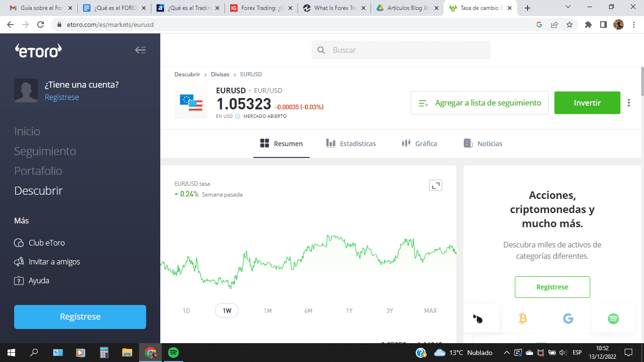644x362 pixels.
Task: Reload the page
Action: (41, 25)
